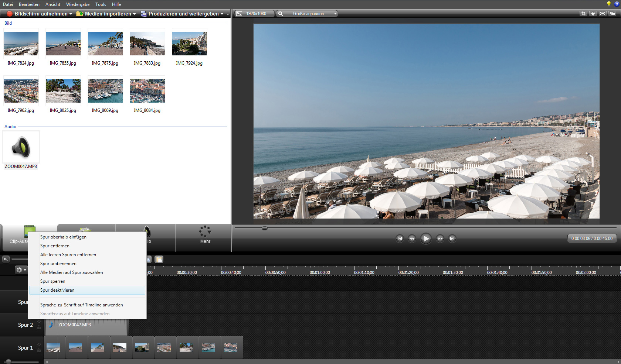
Task: Click the music note on the Spur 2 clip
Action: (51, 324)
